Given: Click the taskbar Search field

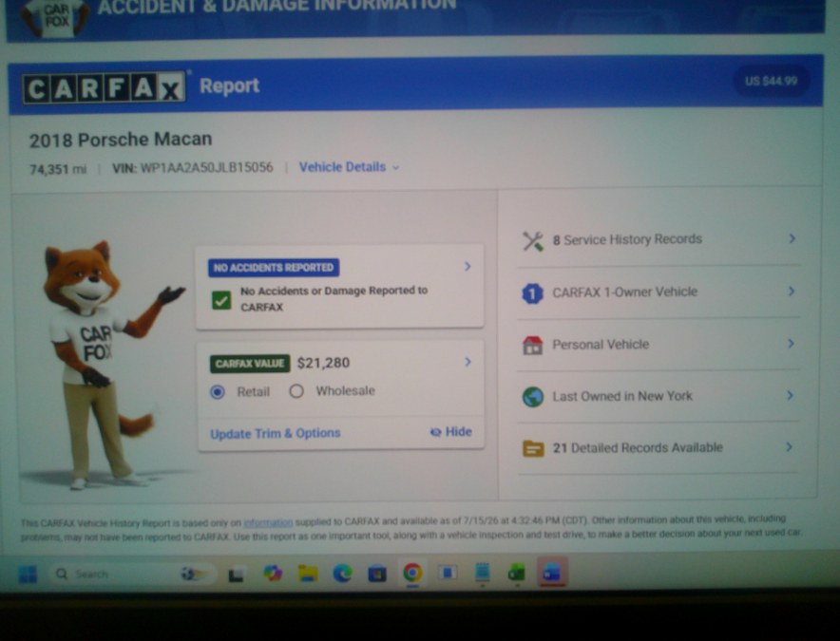Looking at the screenshot, I should pos(131,575).
